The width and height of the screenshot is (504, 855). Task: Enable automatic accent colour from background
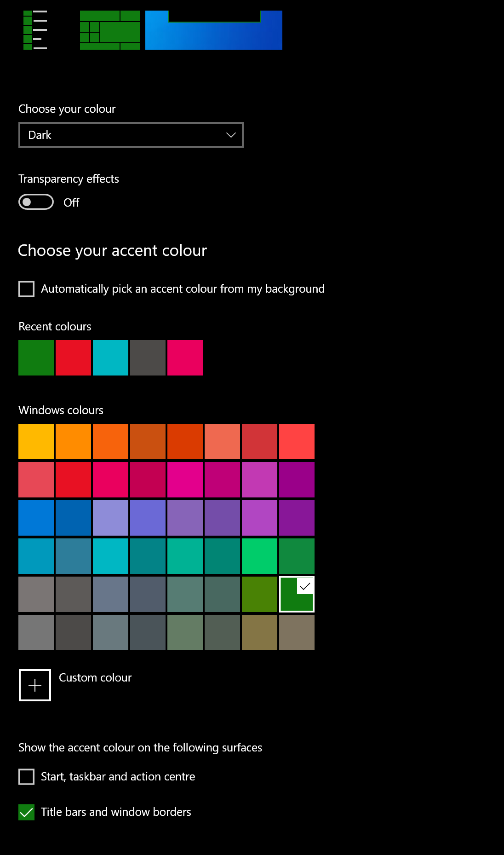coord(27,289)
